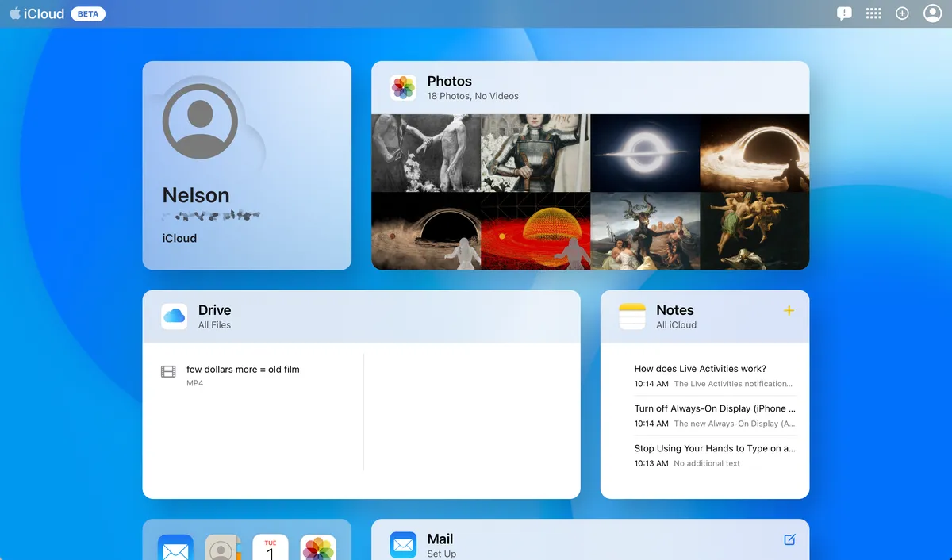Image resolution: width=952 pixels, height=560 pixels.
Task: Click the profile avatar on Nelson's card
Action: click(200, 121)
